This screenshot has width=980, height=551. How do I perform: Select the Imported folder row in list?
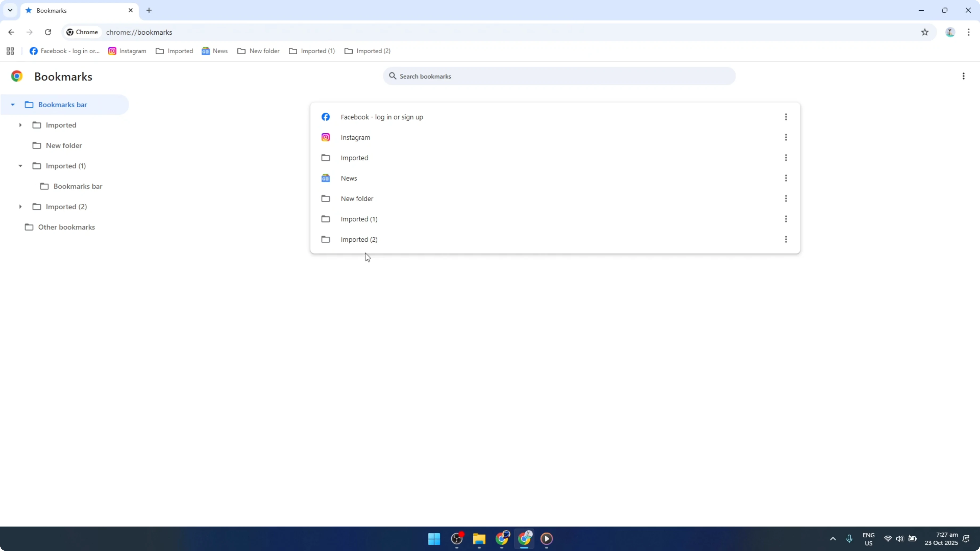click(555, 158)
